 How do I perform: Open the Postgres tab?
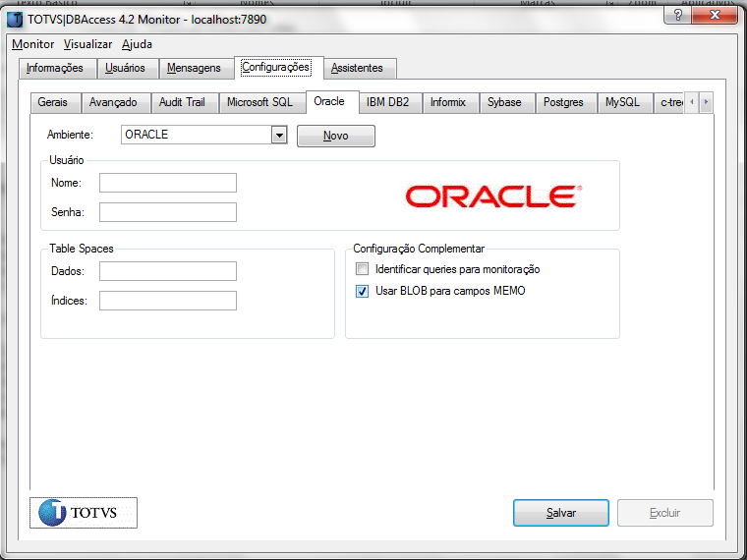tap(566, 102)
